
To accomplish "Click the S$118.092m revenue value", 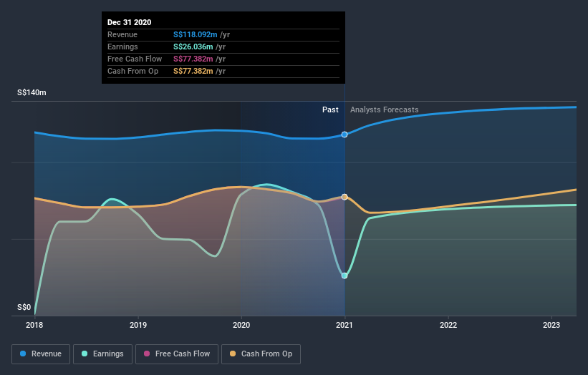I will tap(196, 35).
